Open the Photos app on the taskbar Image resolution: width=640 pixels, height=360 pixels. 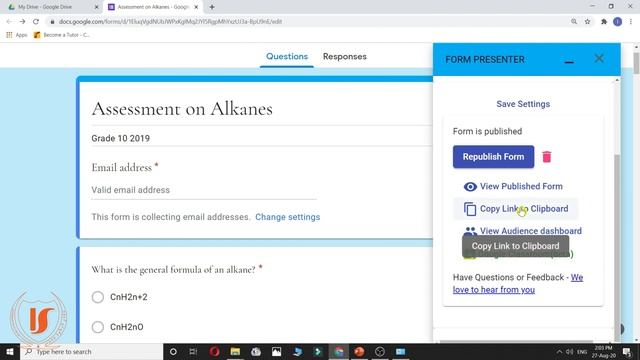276,352
